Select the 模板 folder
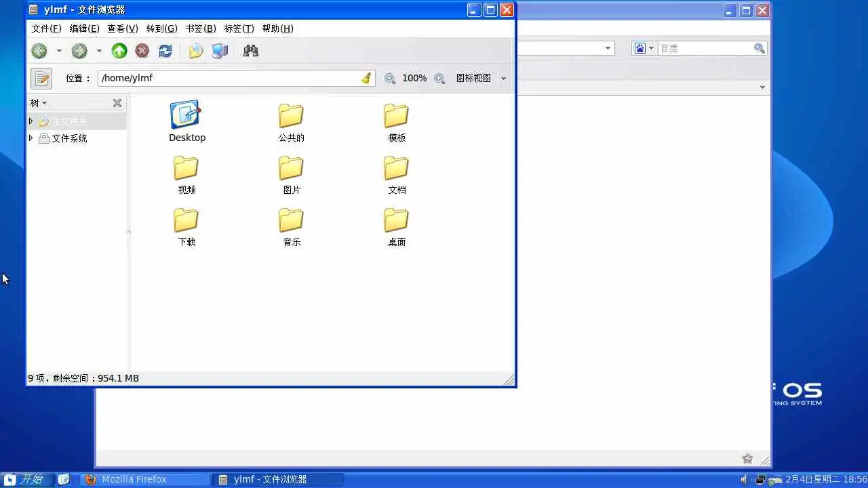The width and height of the screenshot is (868, 488). (x=397, y=123)
